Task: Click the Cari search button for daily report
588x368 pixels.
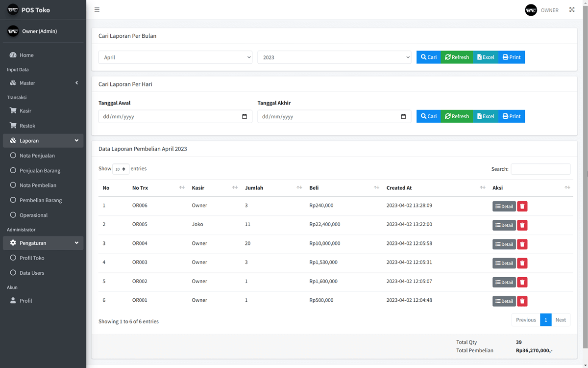Action: [429, 116]
